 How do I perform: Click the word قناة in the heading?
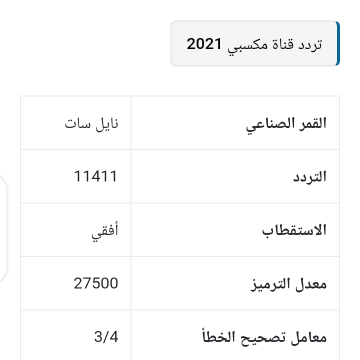tap(282, 45)
